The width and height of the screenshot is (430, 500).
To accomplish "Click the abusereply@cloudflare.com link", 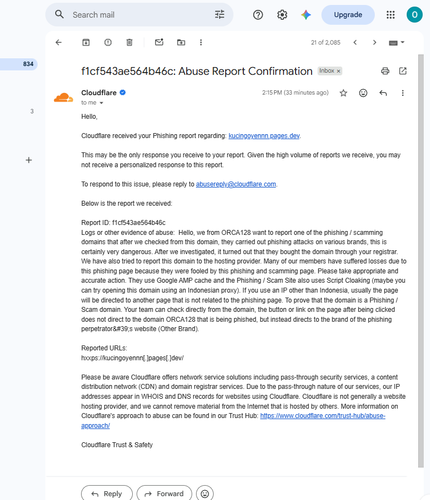I will coord(236,184).
